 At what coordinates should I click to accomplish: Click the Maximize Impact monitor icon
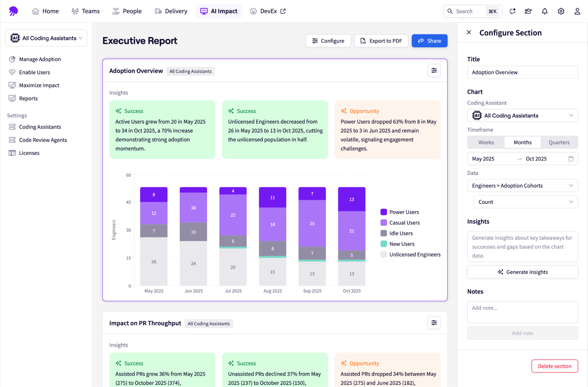point(12,85)
